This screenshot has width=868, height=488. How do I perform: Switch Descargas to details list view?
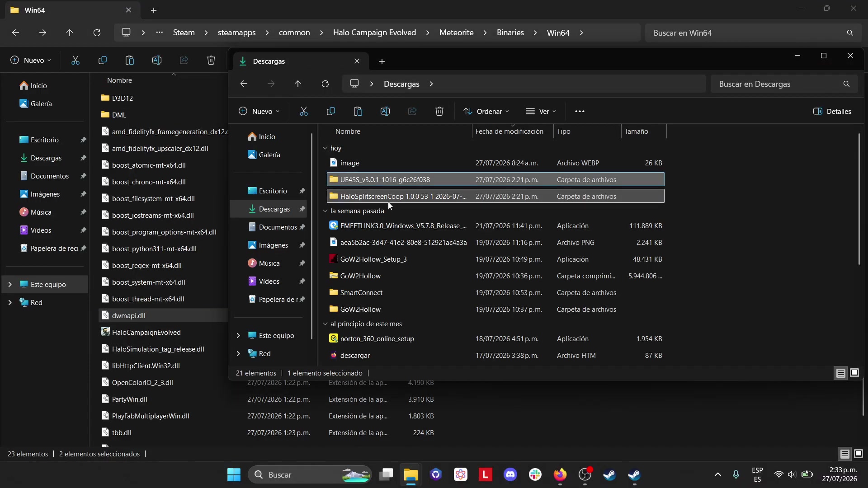pyautogui.click(x=841, y=373)
